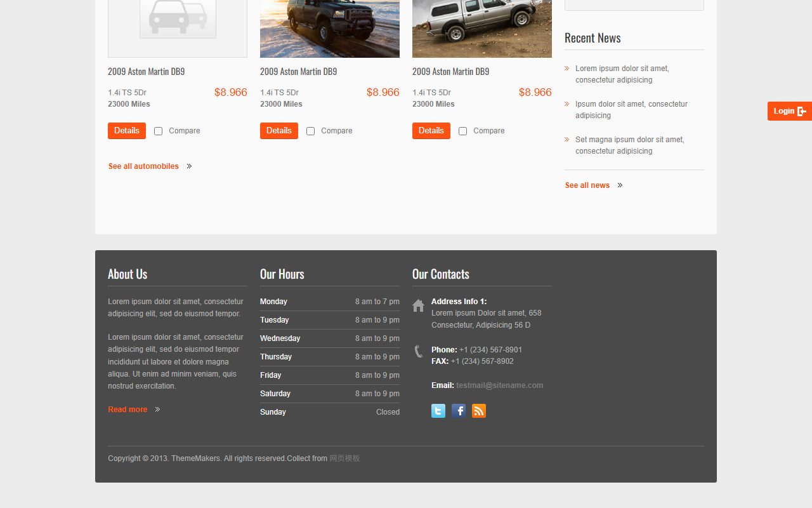Open news item 'Lorem ipsum dolor sit amet, consectetur adipisicing'
Image resolution: width=812 pixels, height=508 pixels.
[622, 74]
